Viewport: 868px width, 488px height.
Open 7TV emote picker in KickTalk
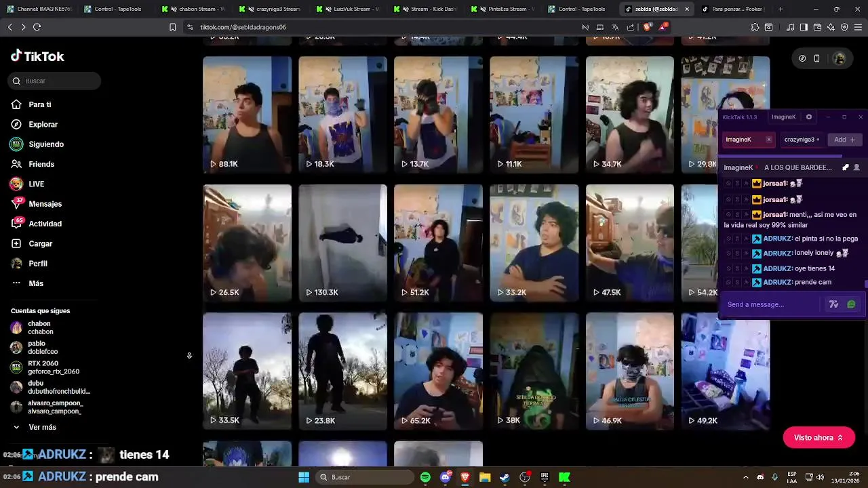pyautogui.click(x=834, y=304)
